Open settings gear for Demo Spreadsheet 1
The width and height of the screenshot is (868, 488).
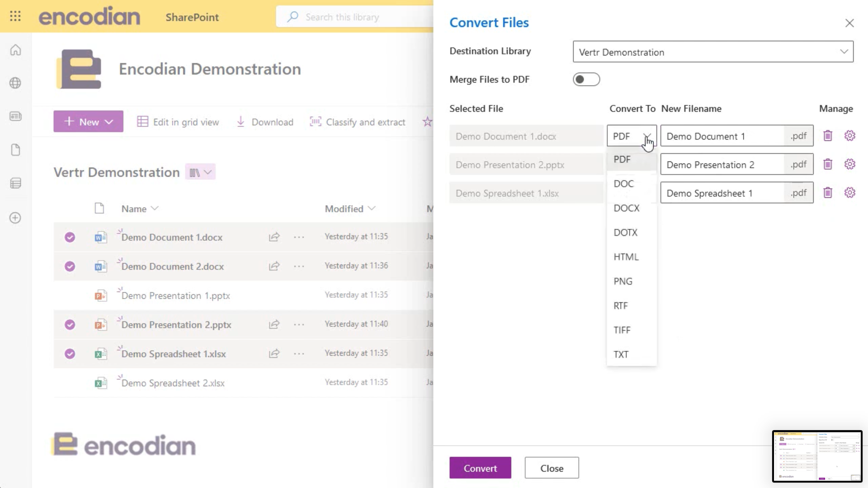(x=850, y=192)
